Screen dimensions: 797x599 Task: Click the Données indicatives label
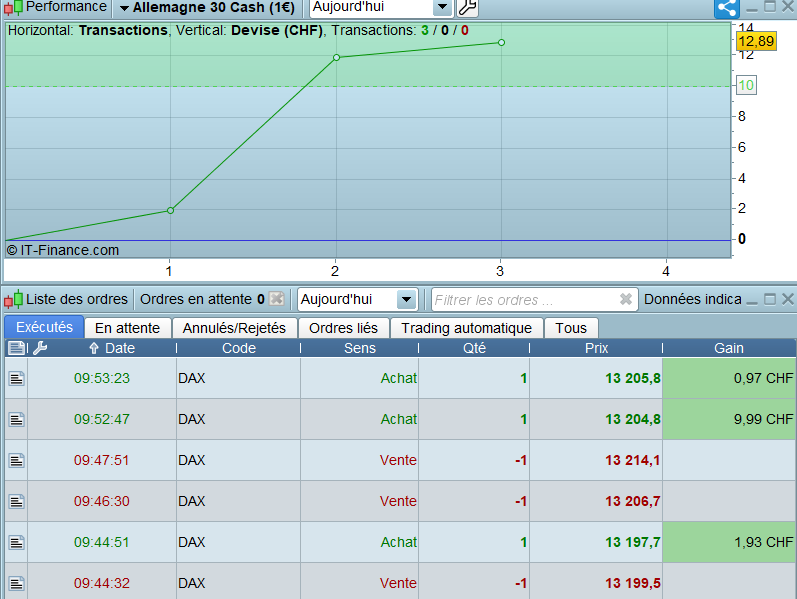pos(692,299)
